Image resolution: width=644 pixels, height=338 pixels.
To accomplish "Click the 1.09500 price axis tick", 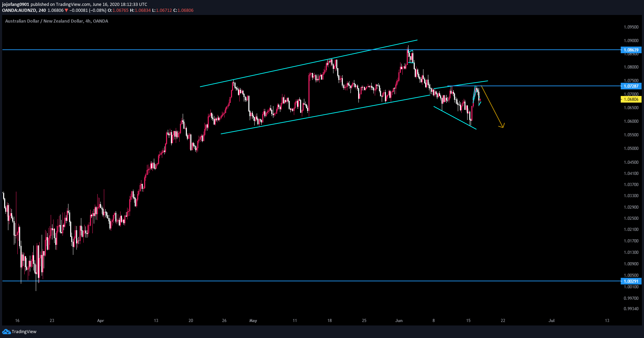I will pos(631,27).
